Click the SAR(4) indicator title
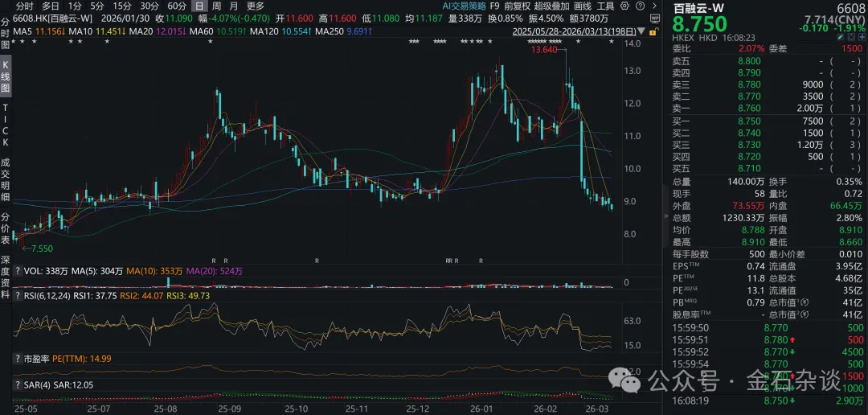The width and height of the screenshot is (868, 415). (x=39, y=384)
